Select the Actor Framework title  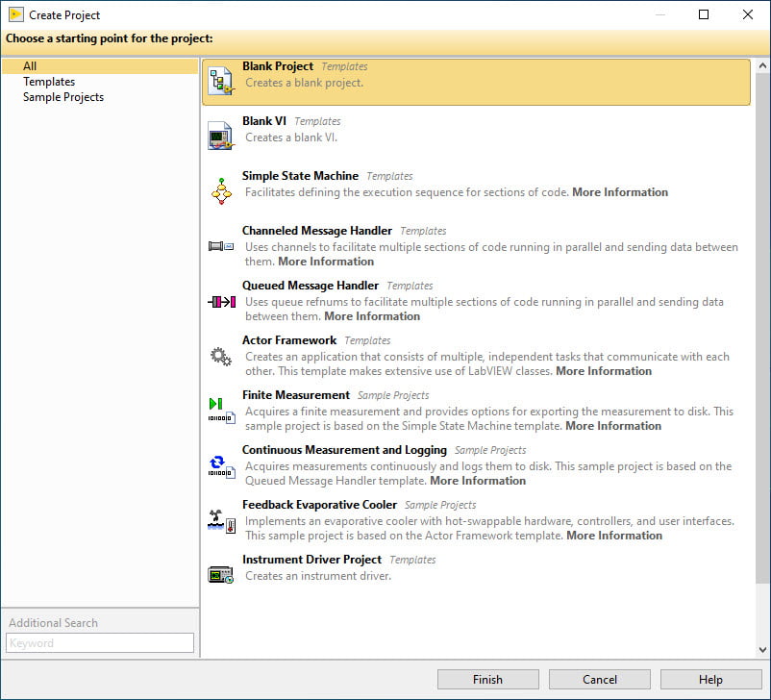[289, 340]
